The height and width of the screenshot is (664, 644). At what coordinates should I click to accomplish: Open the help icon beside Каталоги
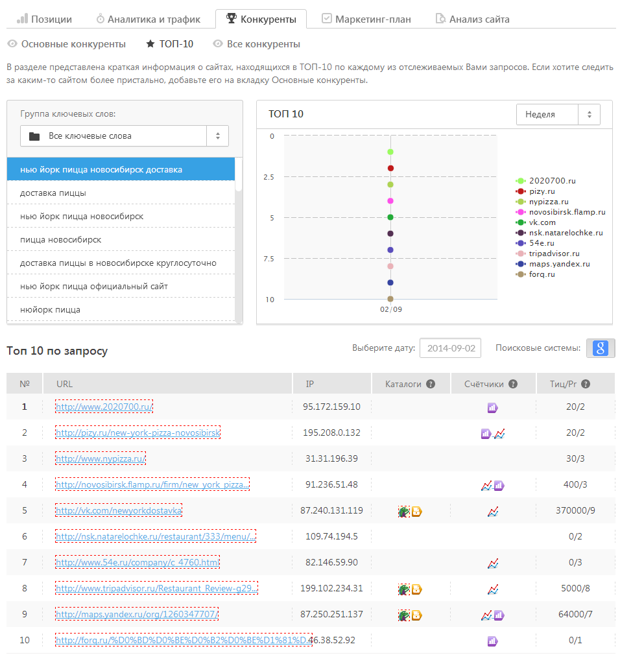coord(431,384)
